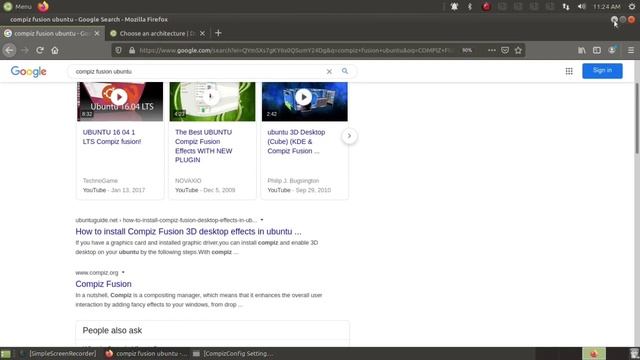Select the workspace switcher thumbnail

[x=593, y=353]
